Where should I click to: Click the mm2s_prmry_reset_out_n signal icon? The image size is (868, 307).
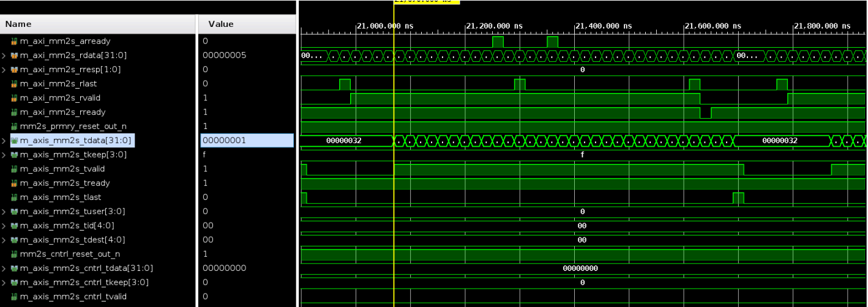14,127
